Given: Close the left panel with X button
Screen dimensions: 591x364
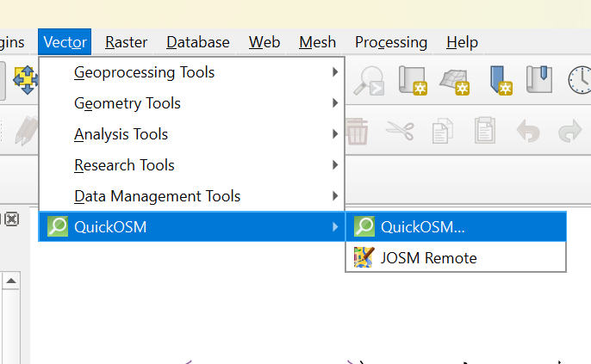Looking at the screenshot, I should coord(12,219).
